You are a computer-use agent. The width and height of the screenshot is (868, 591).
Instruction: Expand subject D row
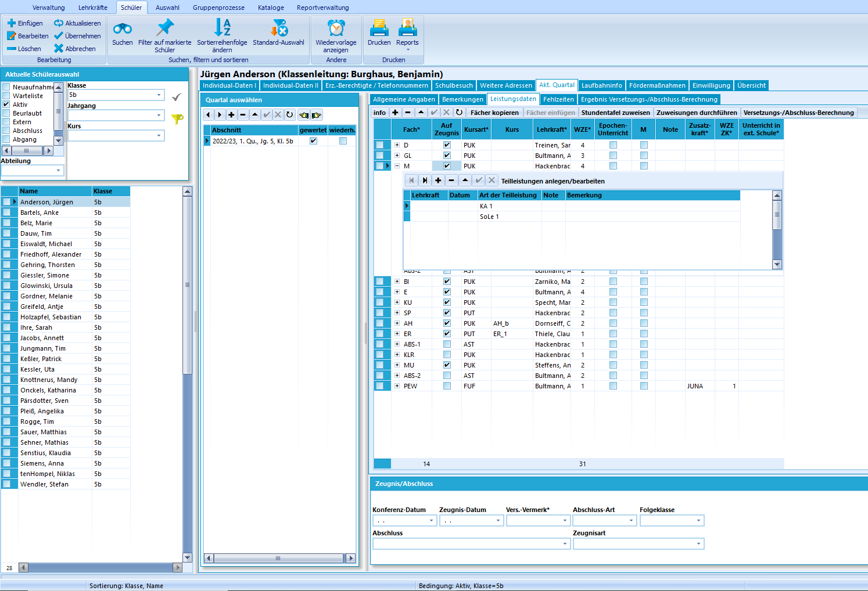[397, 145]
